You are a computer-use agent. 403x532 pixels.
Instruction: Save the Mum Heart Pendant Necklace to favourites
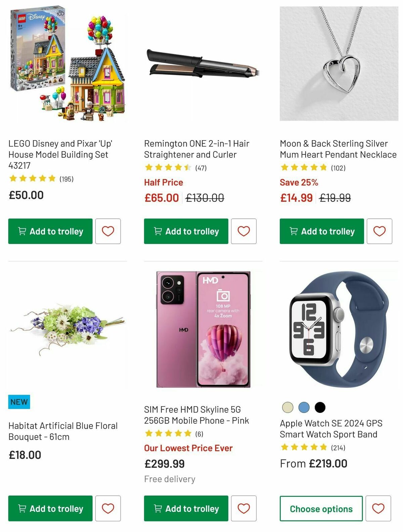point(380,231)
